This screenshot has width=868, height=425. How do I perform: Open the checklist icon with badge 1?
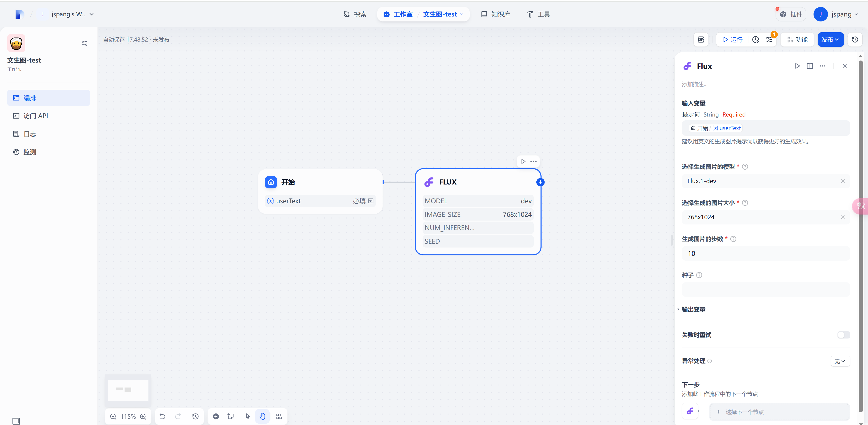pos(770,40)
